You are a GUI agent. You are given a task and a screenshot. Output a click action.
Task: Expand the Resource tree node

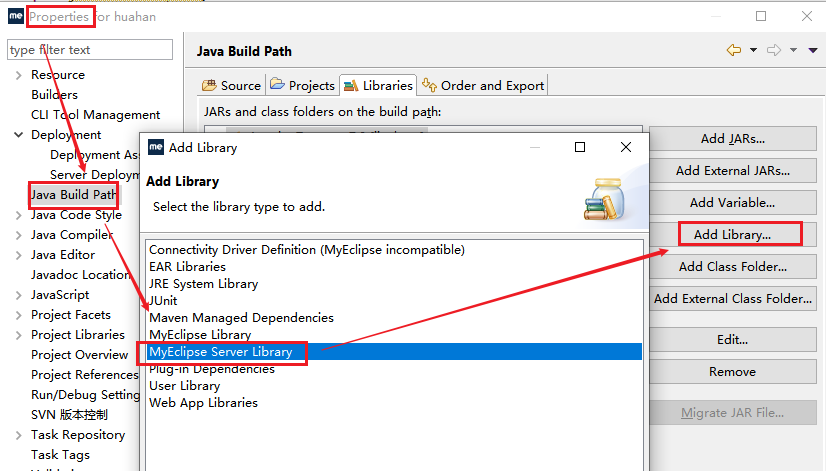click(19, 75)
